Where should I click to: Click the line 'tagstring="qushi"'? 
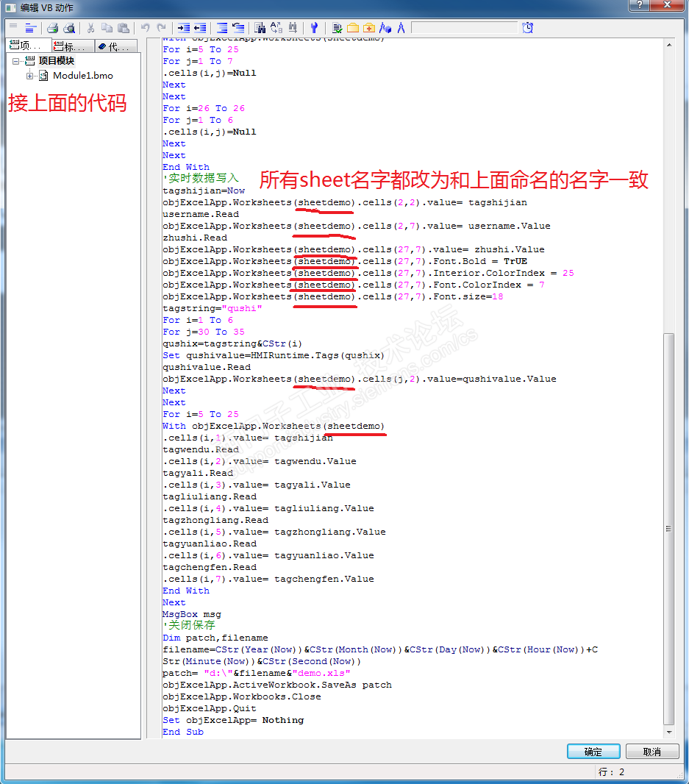[x=213, y=308]
